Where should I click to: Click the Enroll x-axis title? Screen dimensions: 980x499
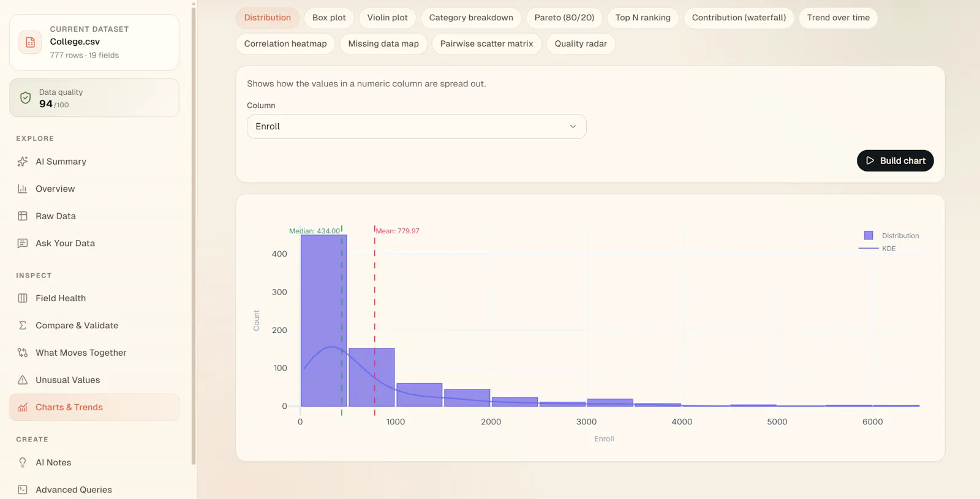coord(604,439)
